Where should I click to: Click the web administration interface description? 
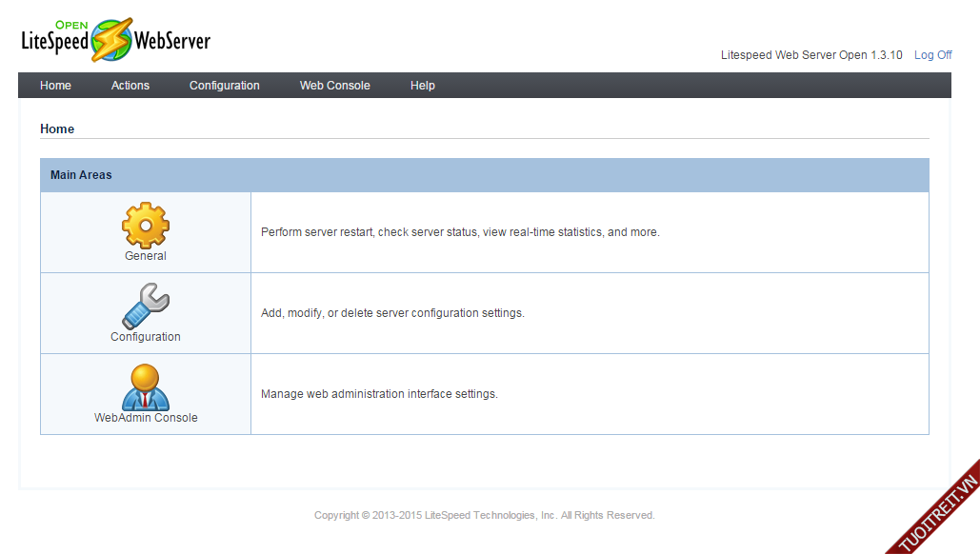[379, 394]
